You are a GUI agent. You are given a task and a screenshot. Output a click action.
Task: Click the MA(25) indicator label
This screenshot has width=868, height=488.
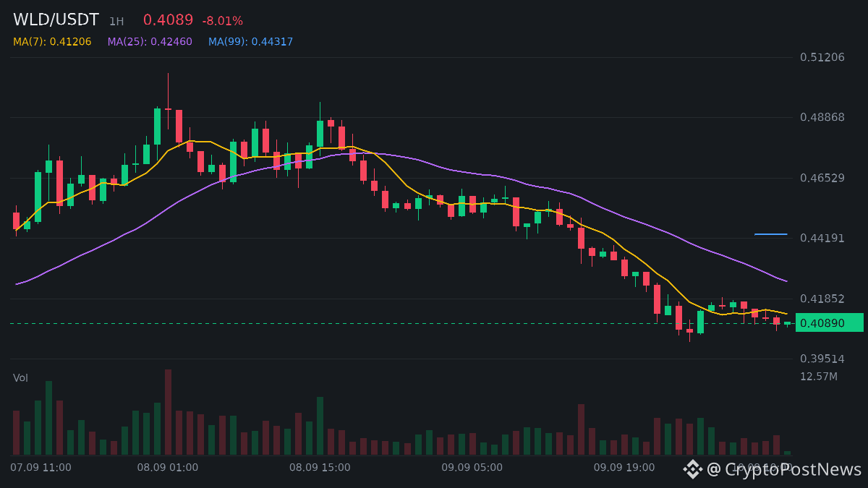coord(150,42)
